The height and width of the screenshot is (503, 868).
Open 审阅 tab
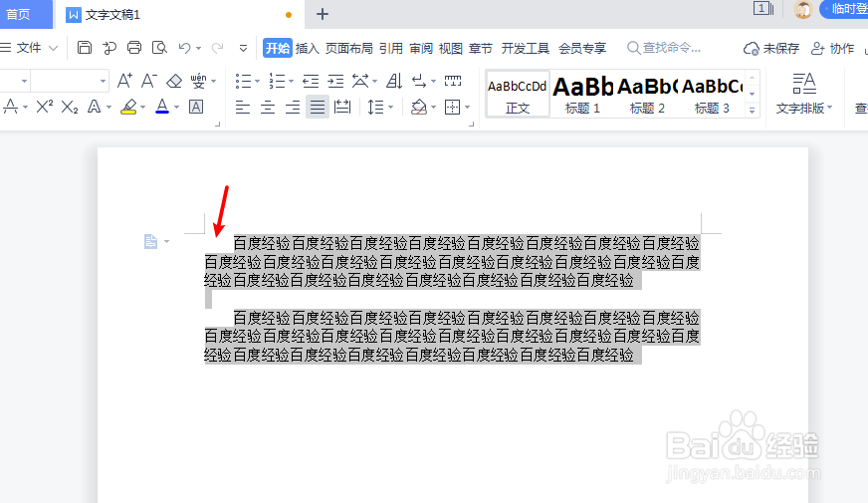coord(421,48)
